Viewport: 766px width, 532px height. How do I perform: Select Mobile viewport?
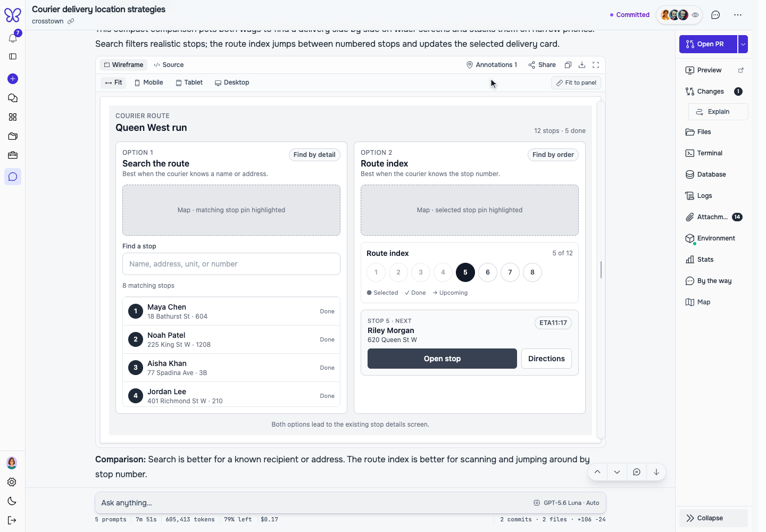[x=148, y=82]
